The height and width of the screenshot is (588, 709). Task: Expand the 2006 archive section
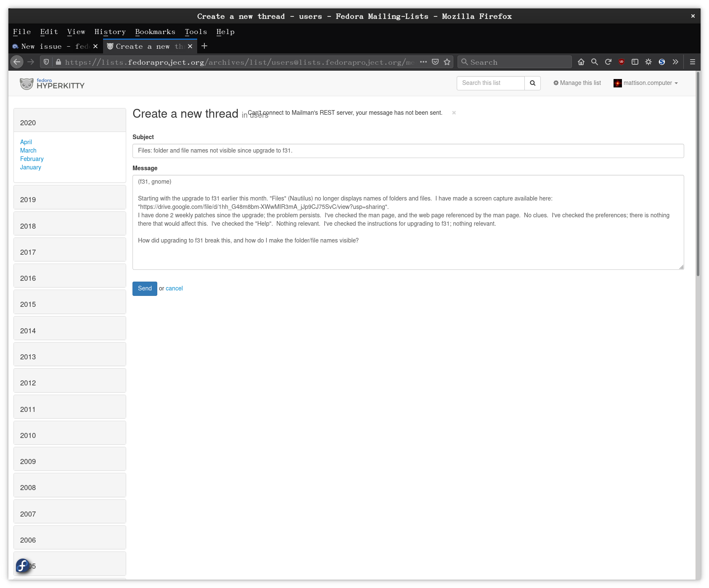70,538
